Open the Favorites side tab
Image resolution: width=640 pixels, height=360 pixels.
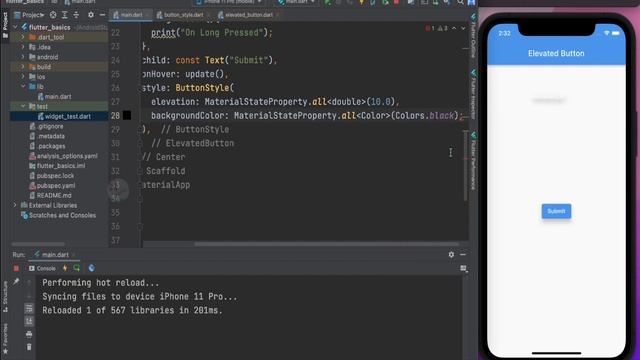[x=5, y=339]
